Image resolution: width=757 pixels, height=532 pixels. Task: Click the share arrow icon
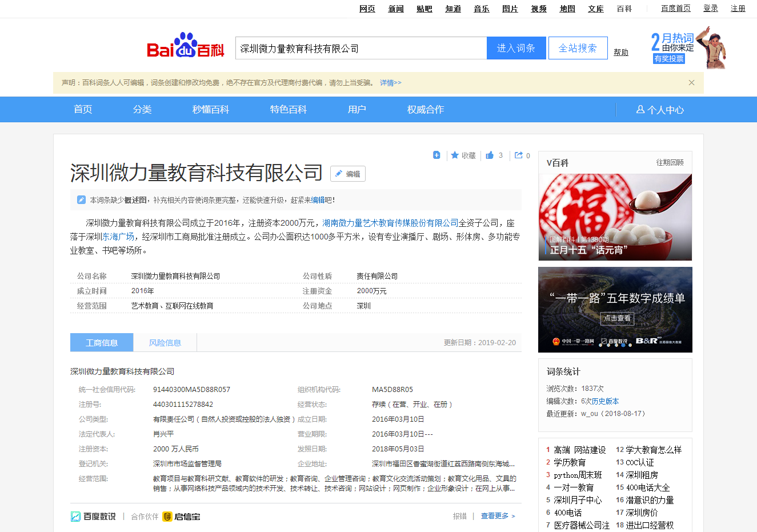pyautogui.click(x=519, y=155)
